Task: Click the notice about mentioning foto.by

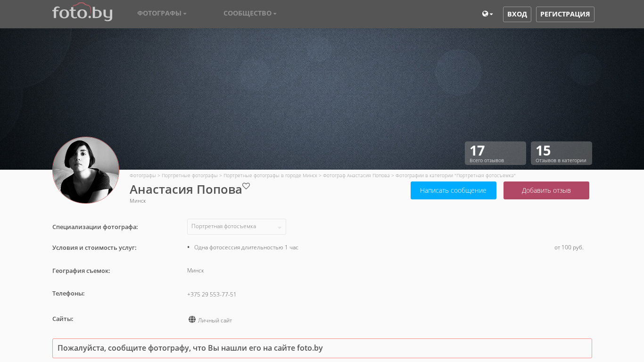Action: (x=322, y=348)
